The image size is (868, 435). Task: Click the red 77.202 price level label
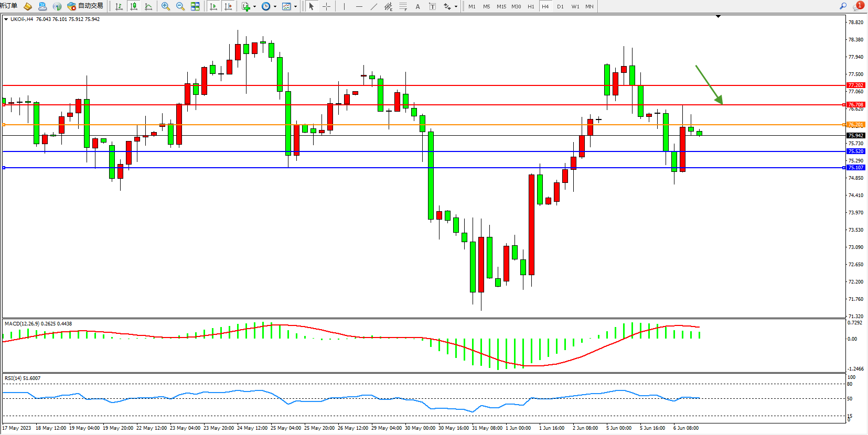click(855, 85)
